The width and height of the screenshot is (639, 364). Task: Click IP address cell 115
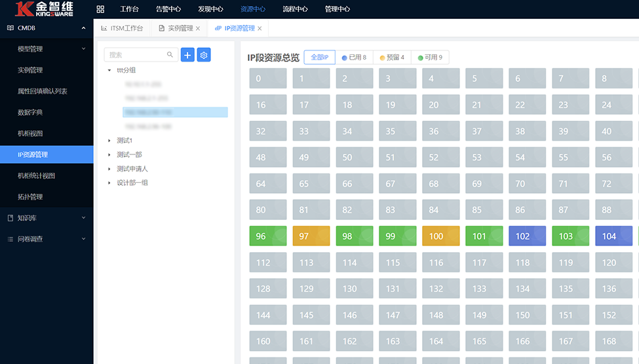397,263
